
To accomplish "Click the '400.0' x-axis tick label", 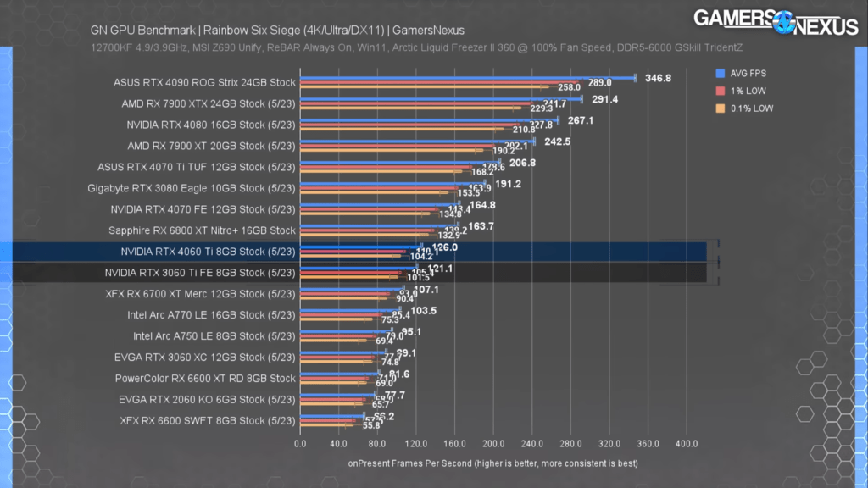I will tap(687, 444).
